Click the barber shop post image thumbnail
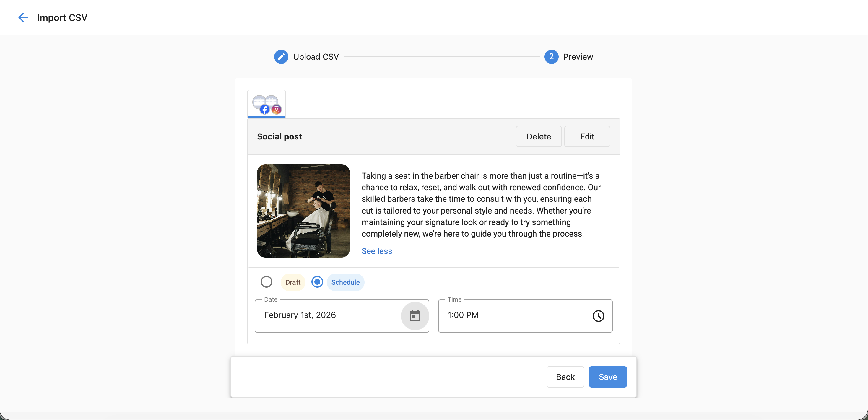The width and height of the screenshot is (868, 420). click(x=303, y=211)
